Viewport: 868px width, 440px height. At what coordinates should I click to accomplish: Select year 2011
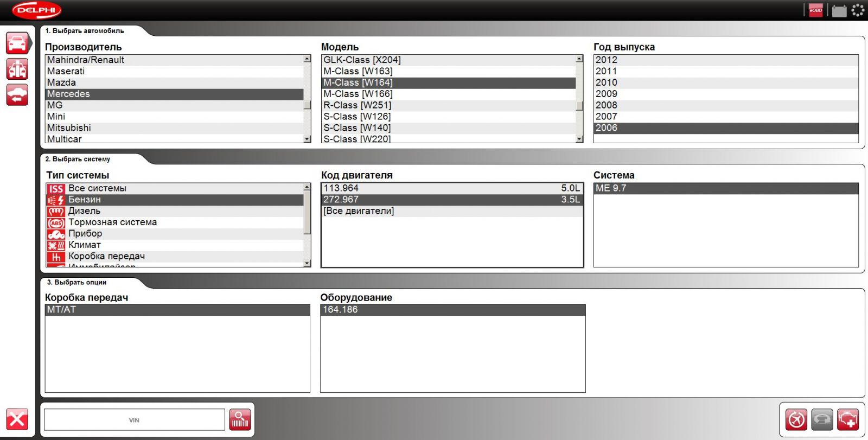(726, 71)
